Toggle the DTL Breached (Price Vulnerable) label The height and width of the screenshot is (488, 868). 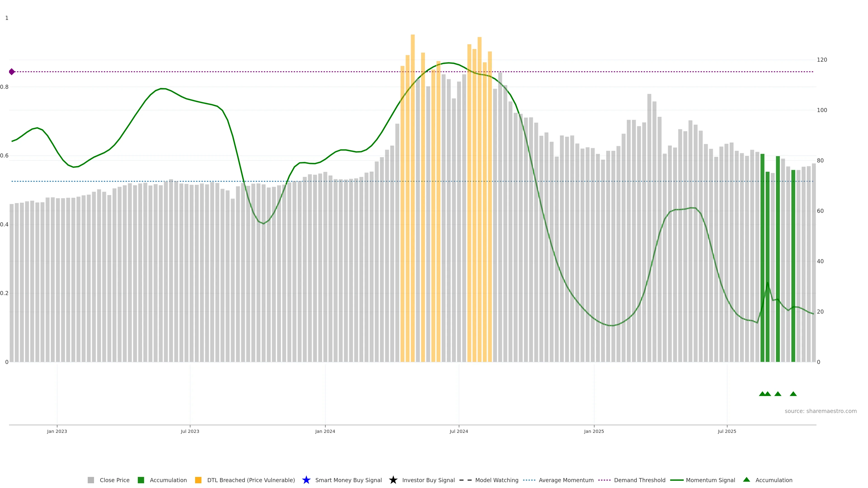[251, 480]
